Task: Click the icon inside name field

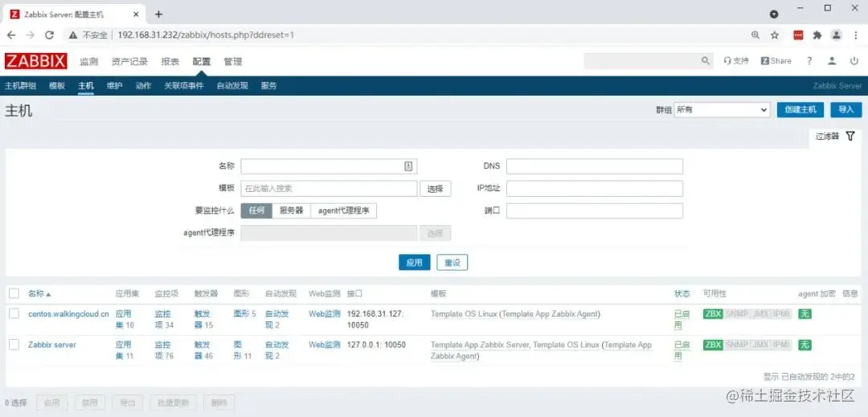Action: point(408,166)
